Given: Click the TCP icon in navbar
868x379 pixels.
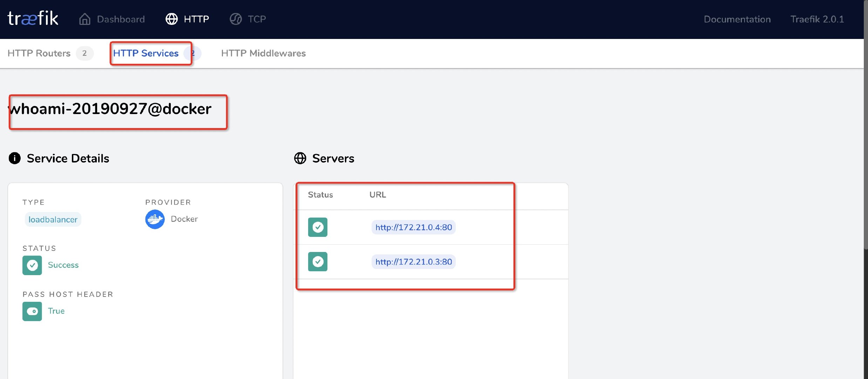Looking at the screenshot, I should coord(236,19).
